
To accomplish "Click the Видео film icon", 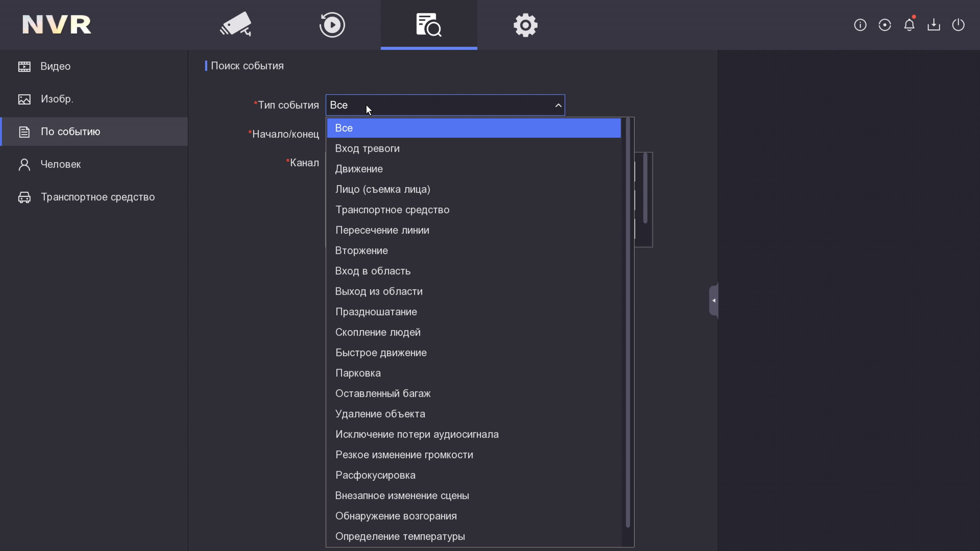I will [24, 67].
